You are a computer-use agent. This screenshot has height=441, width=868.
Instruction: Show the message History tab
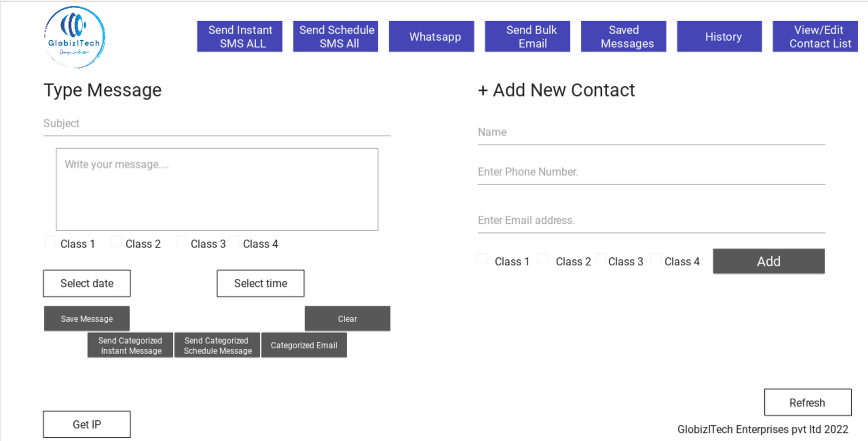720,37
